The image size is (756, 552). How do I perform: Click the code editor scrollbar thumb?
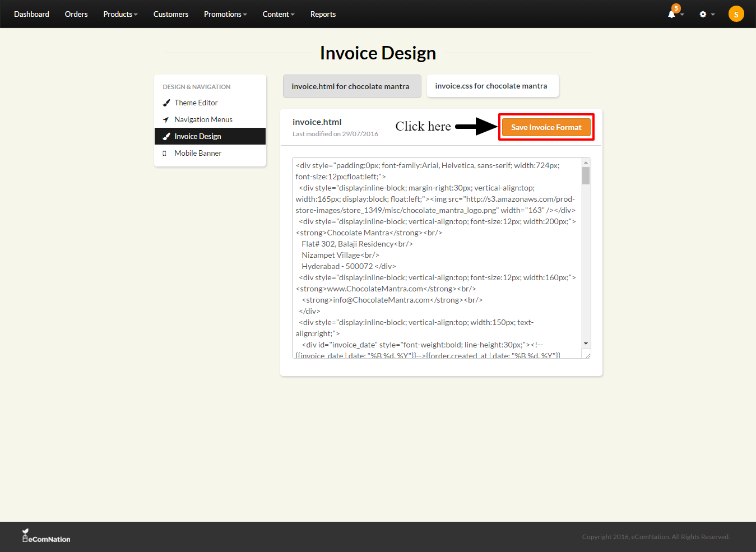[586, 175]
